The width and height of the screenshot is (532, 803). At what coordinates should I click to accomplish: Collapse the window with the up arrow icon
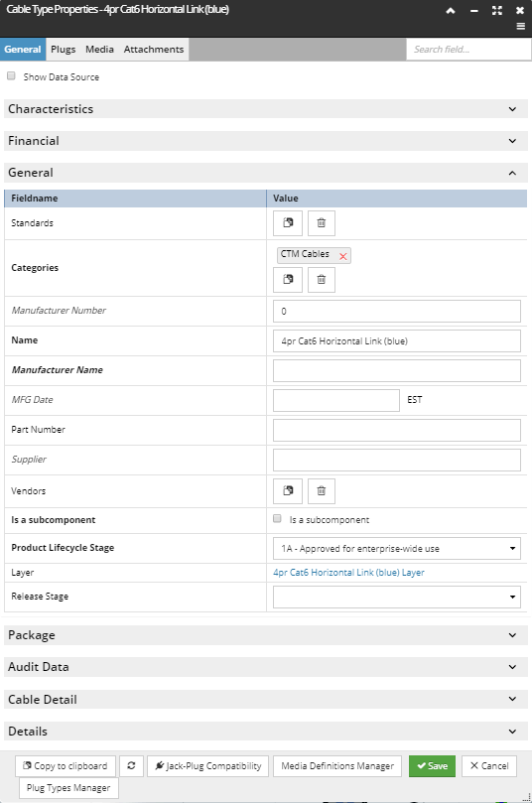point(450,10)
